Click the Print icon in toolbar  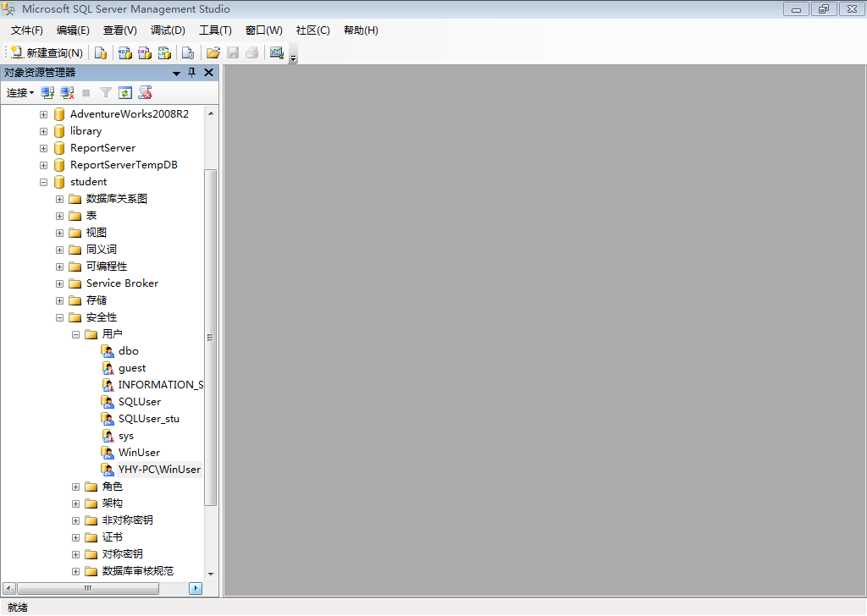pyautogui.click(x=252, y=53)
